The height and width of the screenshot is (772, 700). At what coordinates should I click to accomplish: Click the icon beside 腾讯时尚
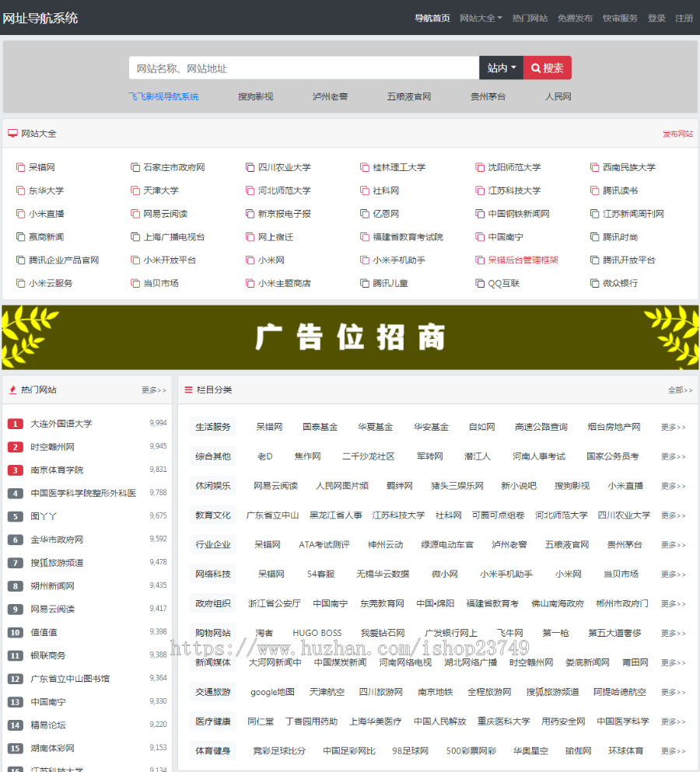(594, 237)
